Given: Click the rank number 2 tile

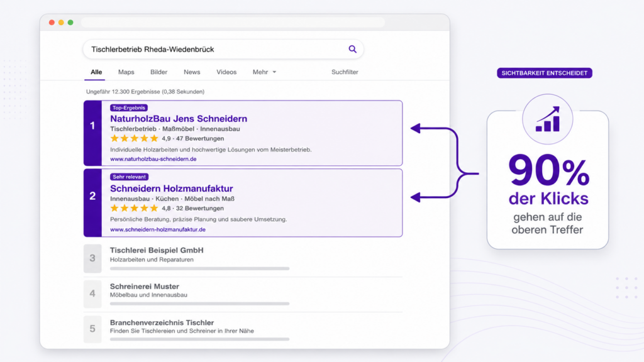Looking at the screenshot, I should [x=92, y=203].
